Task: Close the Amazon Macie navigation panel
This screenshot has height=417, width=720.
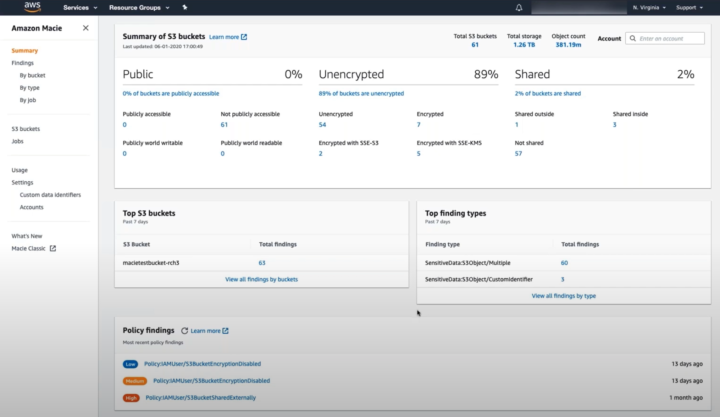Action: click(86, 28)
